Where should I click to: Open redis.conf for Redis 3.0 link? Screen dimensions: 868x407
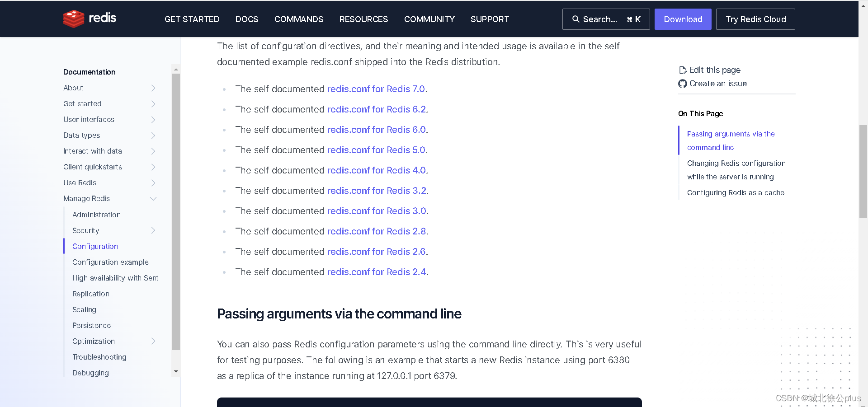tap(377, 211)
